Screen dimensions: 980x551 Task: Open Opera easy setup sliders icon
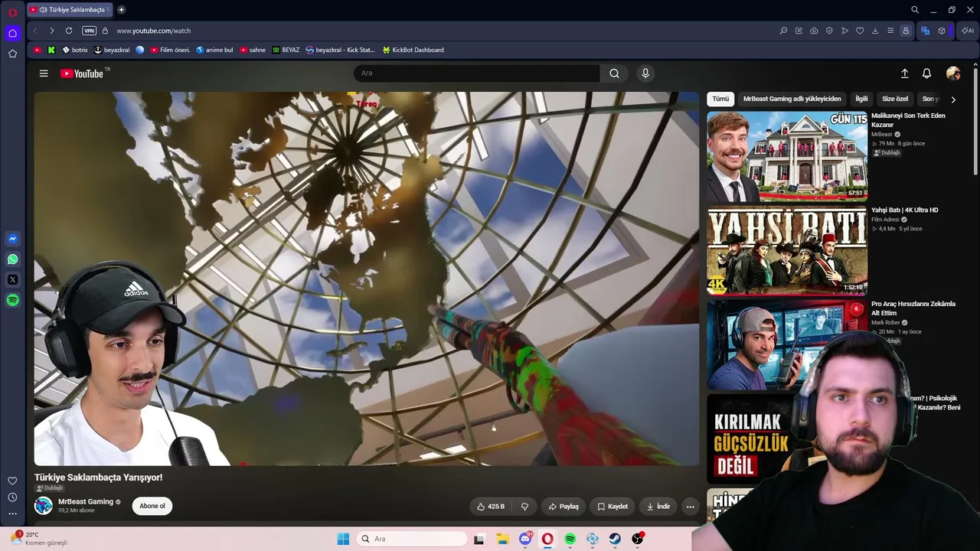(x=890, y=31)
